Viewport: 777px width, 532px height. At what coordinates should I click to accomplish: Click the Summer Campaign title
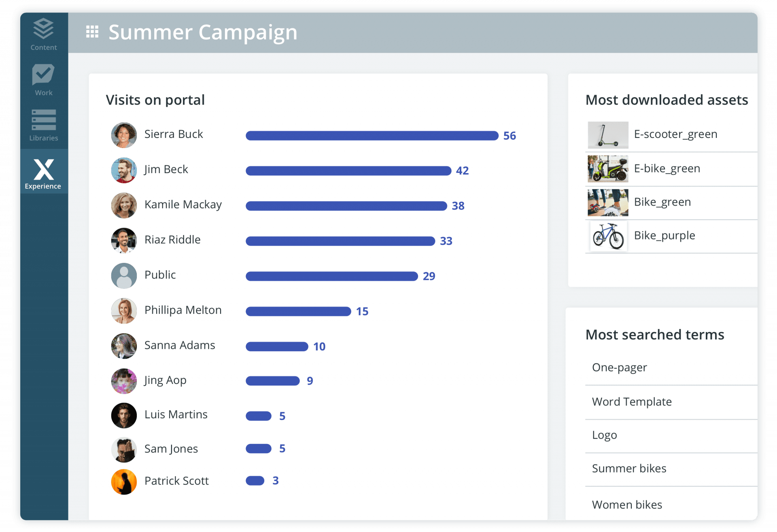[x=202, y=32]
